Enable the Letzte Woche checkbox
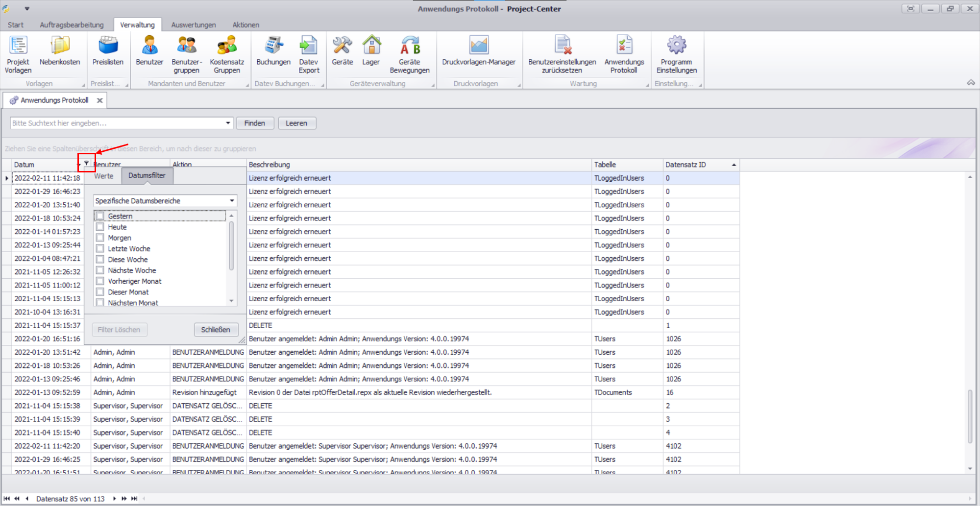980x506 pixels. (100, 249)
